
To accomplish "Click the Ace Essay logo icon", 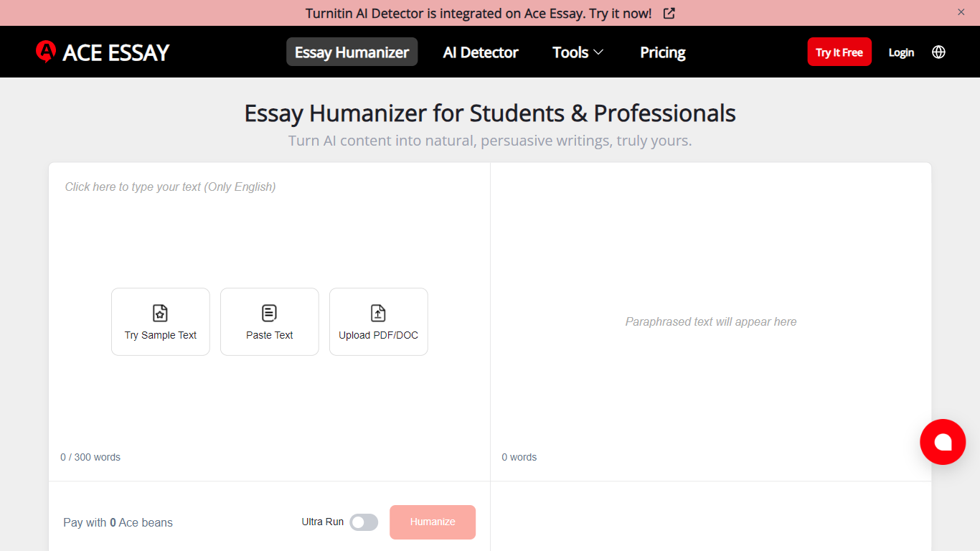I will coord(46,52).
